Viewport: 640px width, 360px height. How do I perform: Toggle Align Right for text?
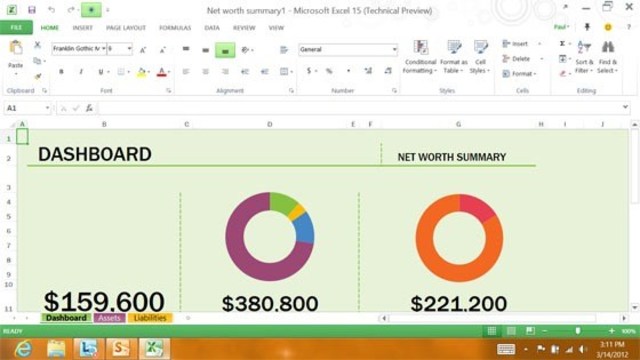(225, 72)
